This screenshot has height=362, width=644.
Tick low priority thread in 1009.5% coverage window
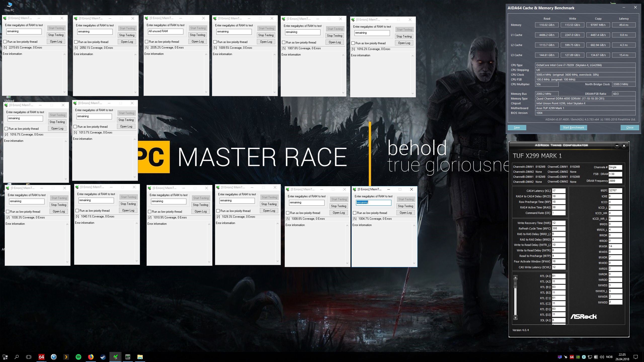click(x=215, y=42)
